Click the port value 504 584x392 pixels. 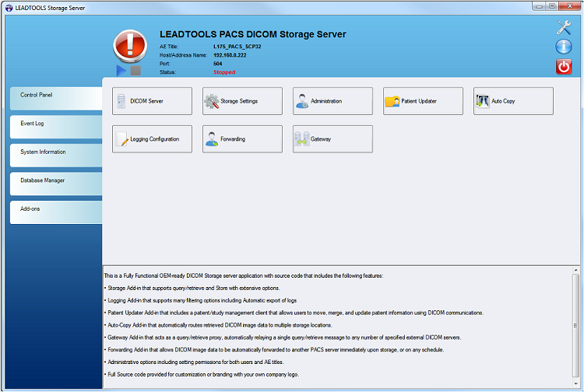(x=218, y=64)
